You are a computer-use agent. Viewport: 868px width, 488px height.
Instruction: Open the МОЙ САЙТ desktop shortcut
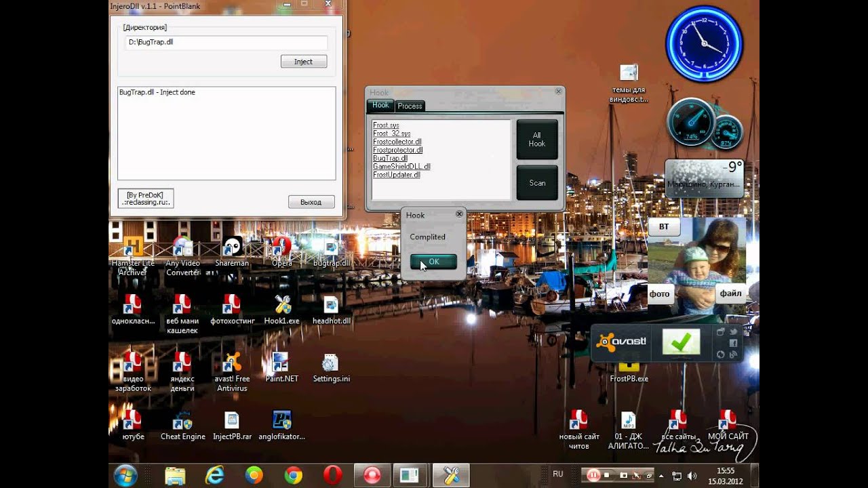click(728, 426)
